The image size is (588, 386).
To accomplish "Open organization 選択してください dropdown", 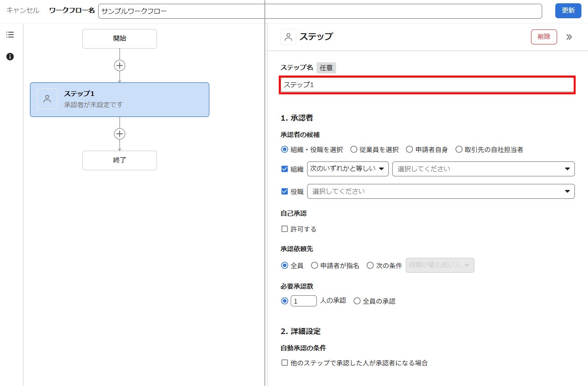I will pos(483,169).
